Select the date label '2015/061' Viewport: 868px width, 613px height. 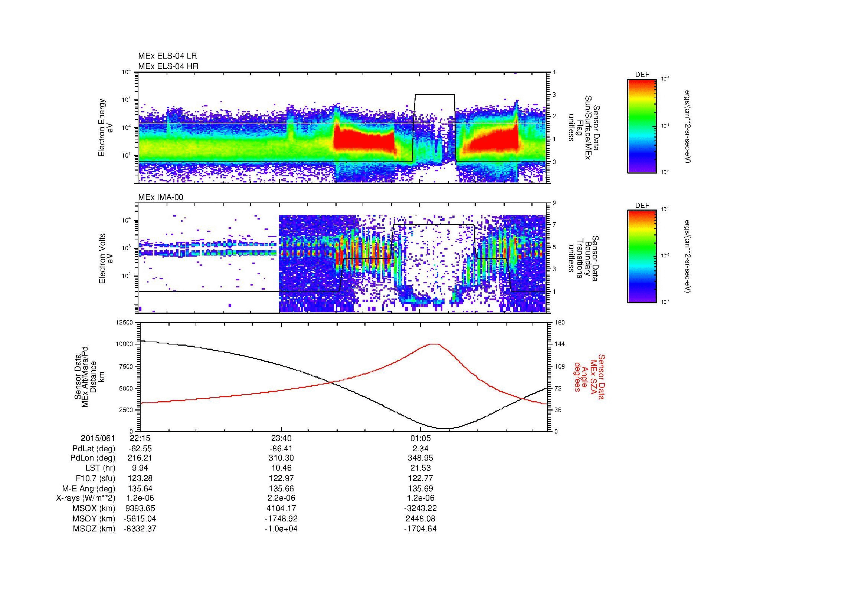[x=98, y=438]
